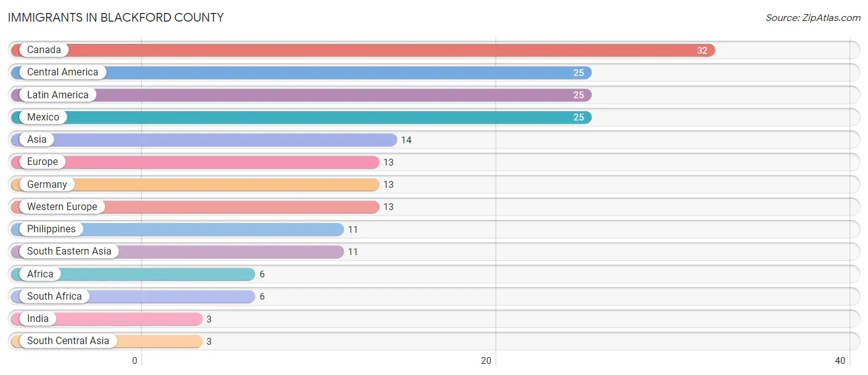The width and height of the screenshot is (868, 375).
Task: Click the Western Europe label
Action: [x=62, y=207]
